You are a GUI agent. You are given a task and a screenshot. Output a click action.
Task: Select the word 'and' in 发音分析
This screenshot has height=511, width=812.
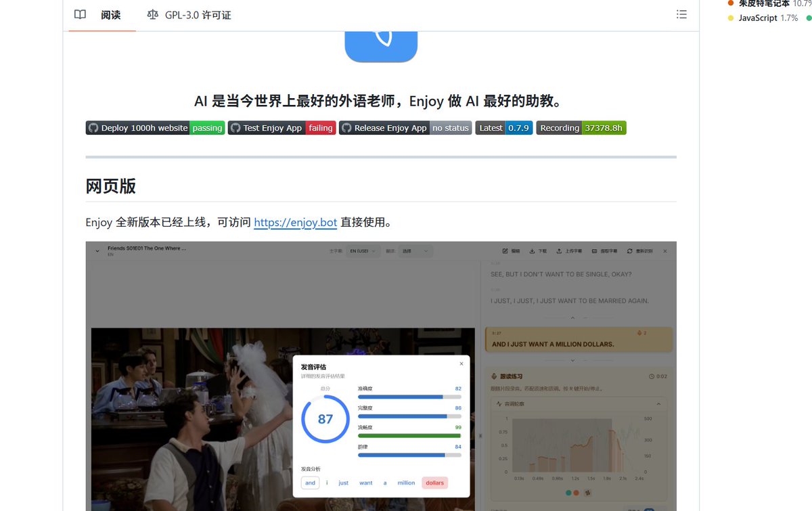click(x=310, y=483)
